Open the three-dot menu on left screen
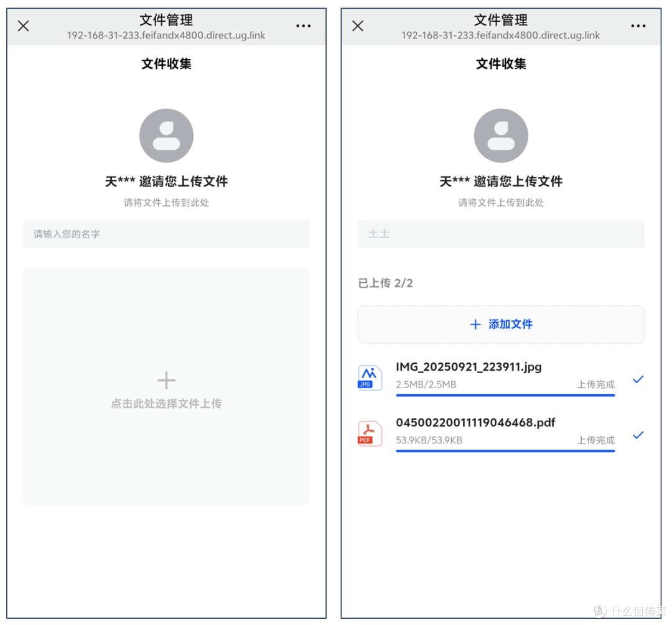 tap(304, 25)
